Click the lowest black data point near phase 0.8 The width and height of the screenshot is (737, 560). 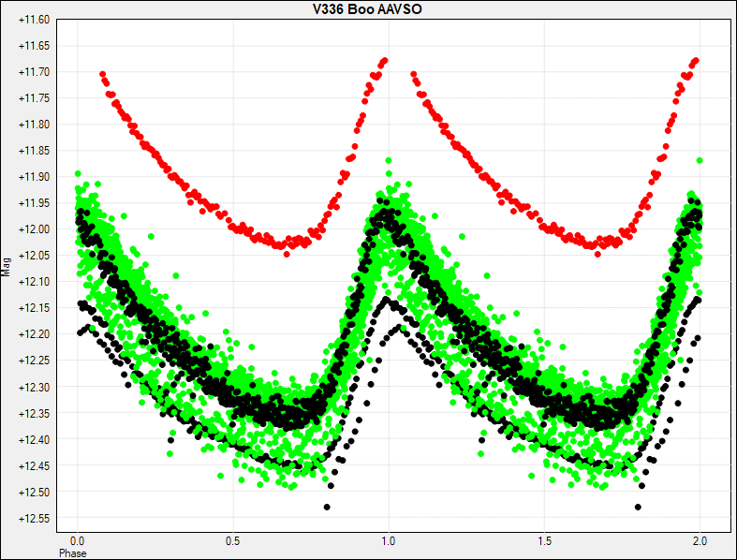click(327, 507)
